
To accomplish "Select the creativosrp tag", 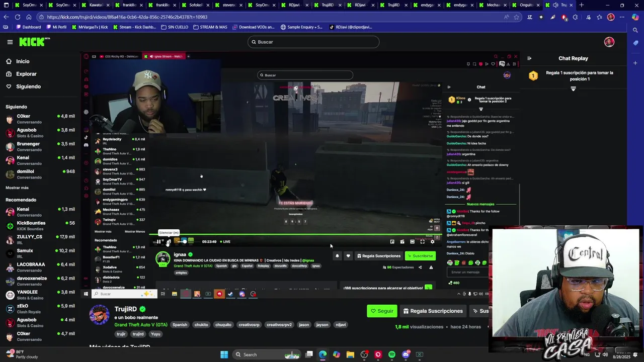I will 249,325.
